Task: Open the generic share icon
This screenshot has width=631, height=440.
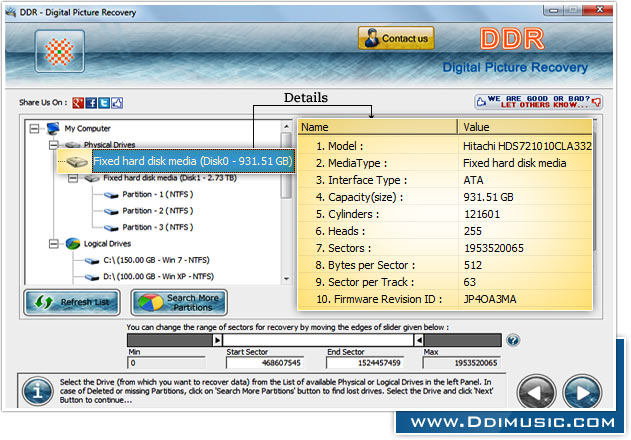Action: pyautogui.click(x=117, y=103)
